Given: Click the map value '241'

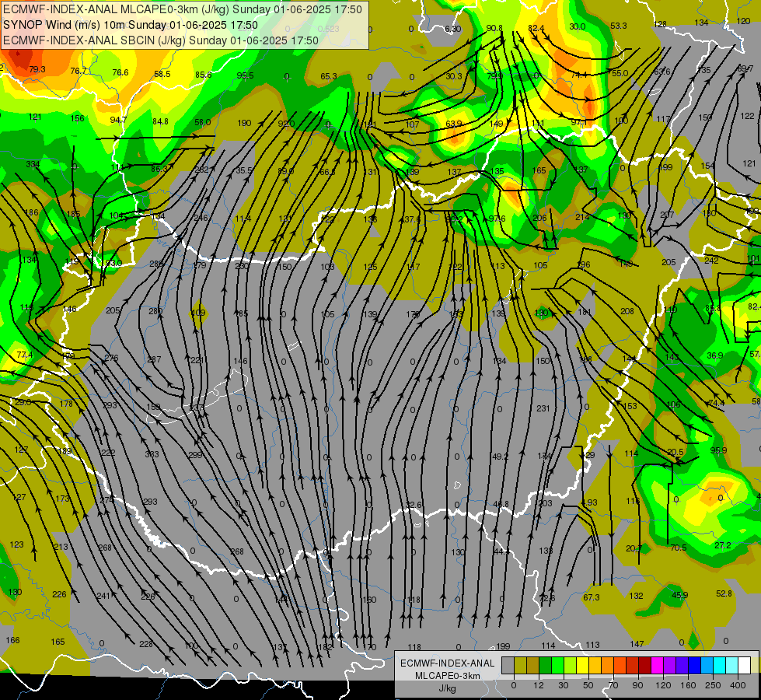Looking at the screenshot, I should [103, 596].
